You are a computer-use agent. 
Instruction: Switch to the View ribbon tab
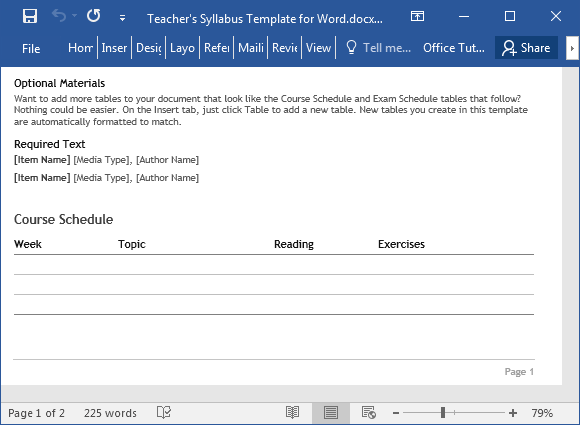pos(318,48)
